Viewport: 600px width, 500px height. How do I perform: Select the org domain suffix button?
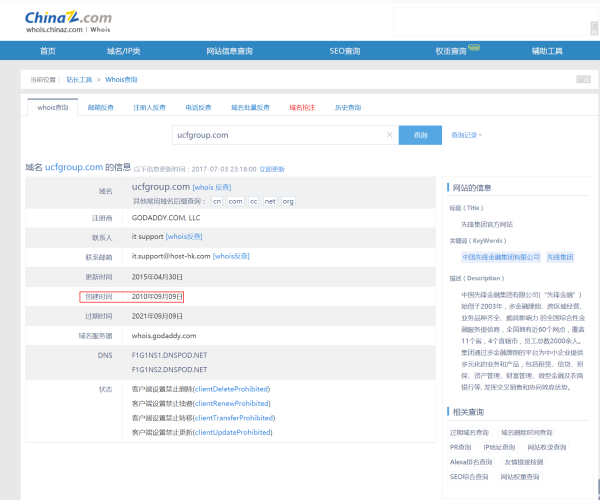coord(288,201)
